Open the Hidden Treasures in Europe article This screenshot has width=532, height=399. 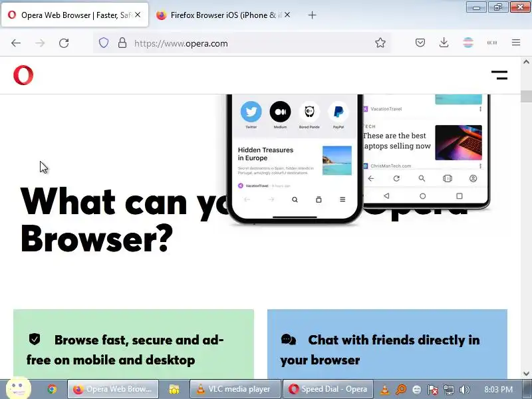tap(265, 154)
